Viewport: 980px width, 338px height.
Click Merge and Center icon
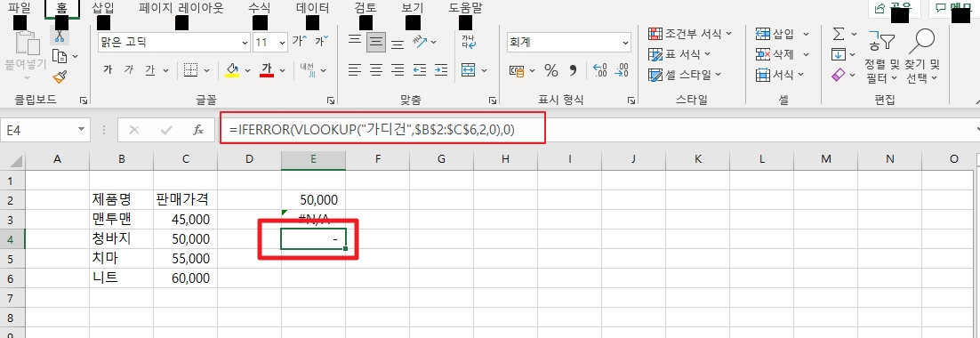click(x=469, y=69)
